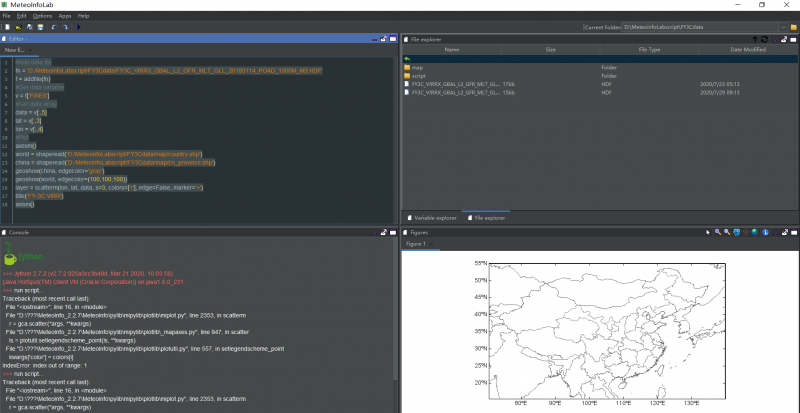
Task: Open the Options menu
Action: [x=42, y=16]
